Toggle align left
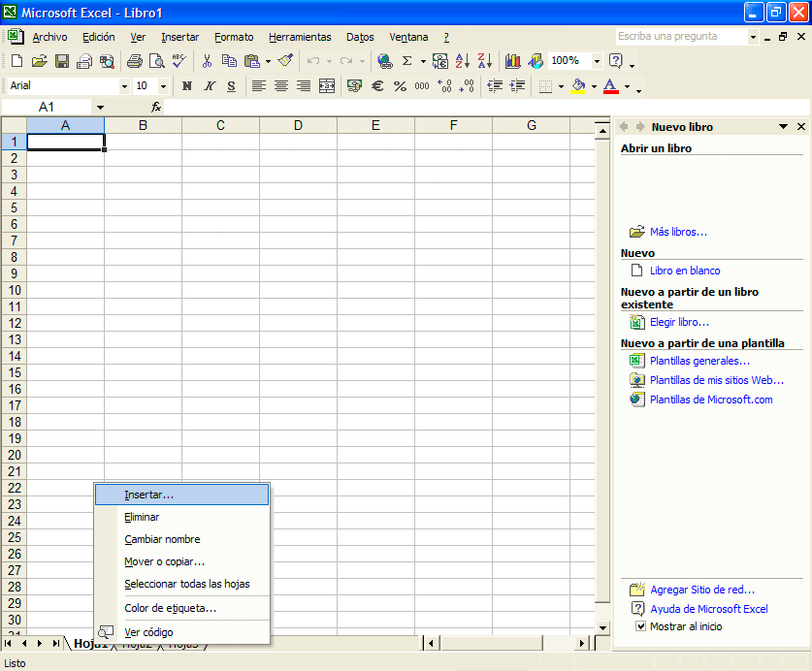The height and width of the screenshot is (671, 812). [x=259, y=86]
